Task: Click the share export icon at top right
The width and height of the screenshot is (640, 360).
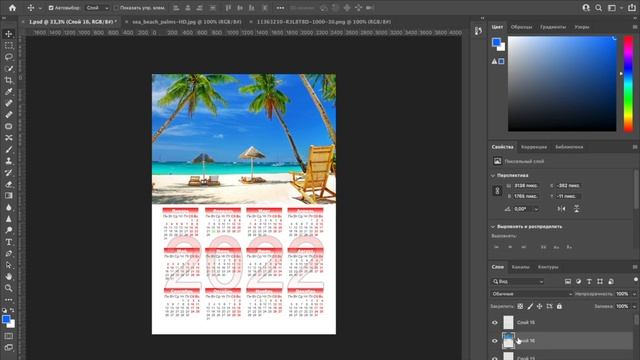Action: [x=631, y=8]
